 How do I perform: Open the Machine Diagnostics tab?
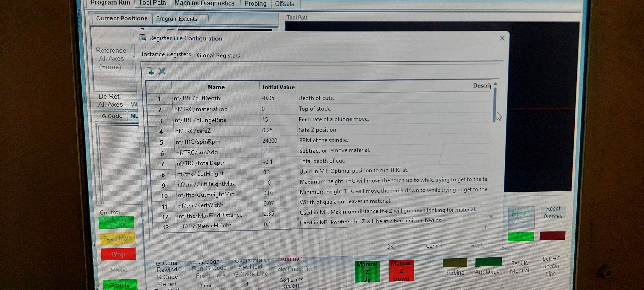pyautogui.click(x=204, y=3)
